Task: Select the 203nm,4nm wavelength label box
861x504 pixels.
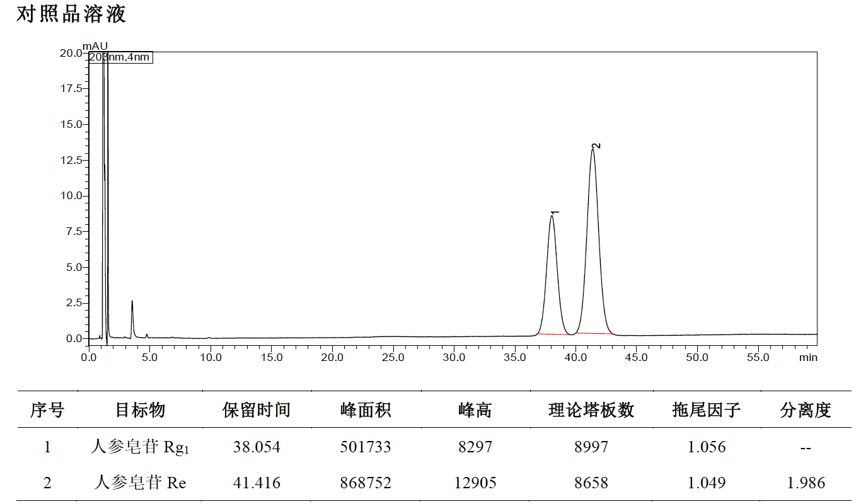Action: (120, 57)
